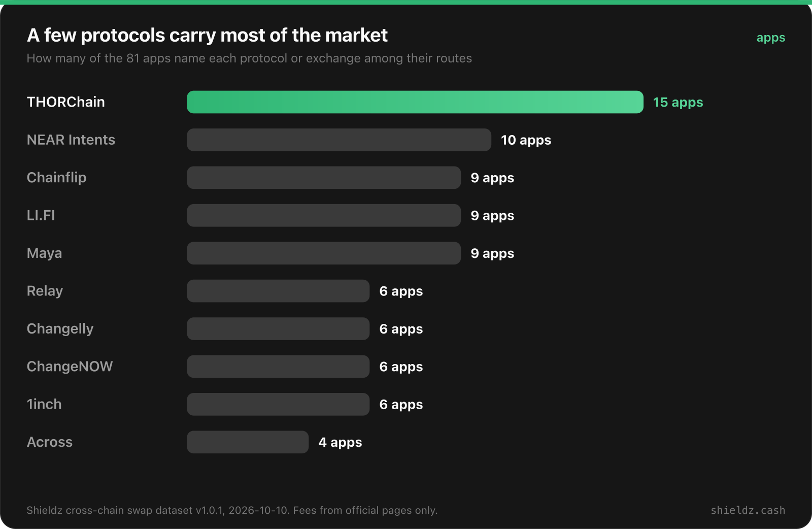812x529 pixels.
Task: Click the 1inch label
Action: (x=44, y=404)
